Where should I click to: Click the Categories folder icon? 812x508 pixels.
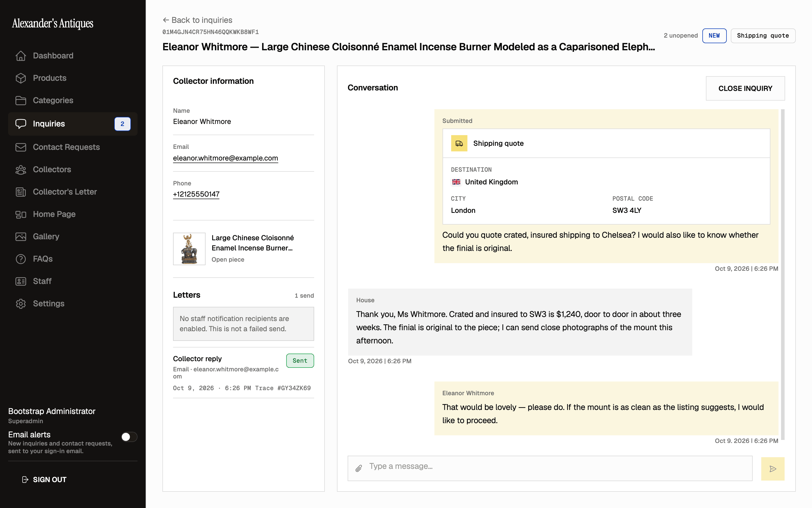coord(21,101)
